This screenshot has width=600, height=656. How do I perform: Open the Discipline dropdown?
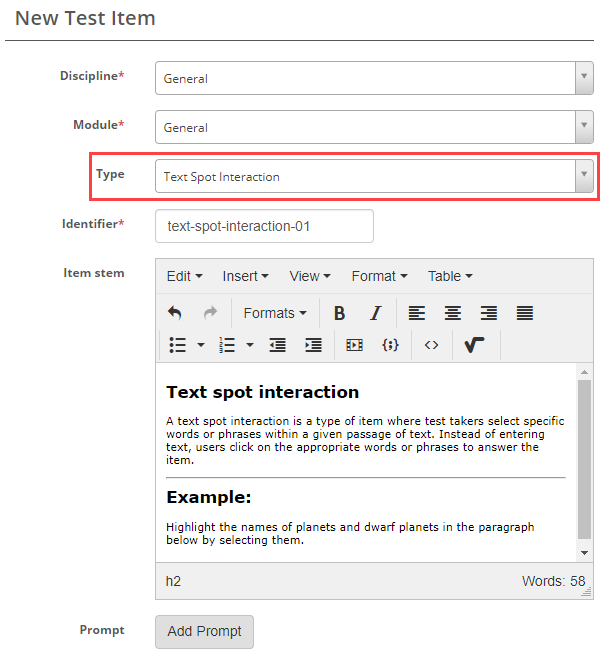[x=374, y=79]
